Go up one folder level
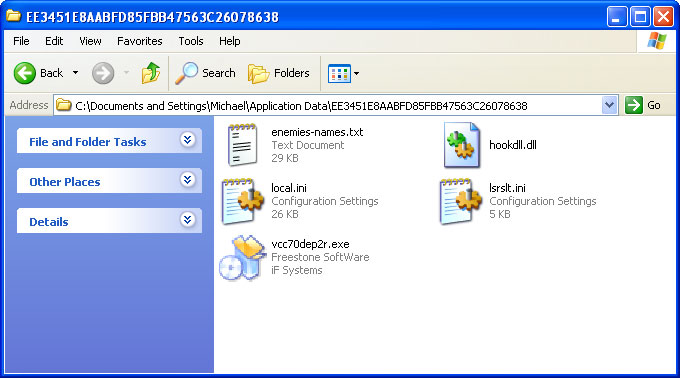The image size is (680, 378). click(x=150, y=73)
